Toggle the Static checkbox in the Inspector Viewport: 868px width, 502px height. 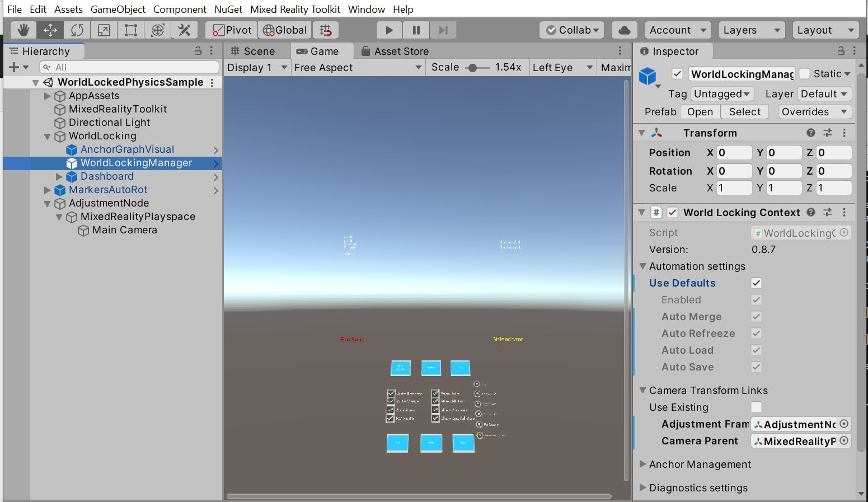(x=805, y=73)
